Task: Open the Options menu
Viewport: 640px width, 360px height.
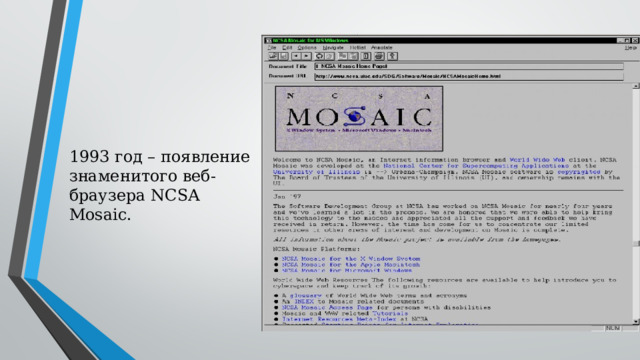Action: click(x=307, y=48)
